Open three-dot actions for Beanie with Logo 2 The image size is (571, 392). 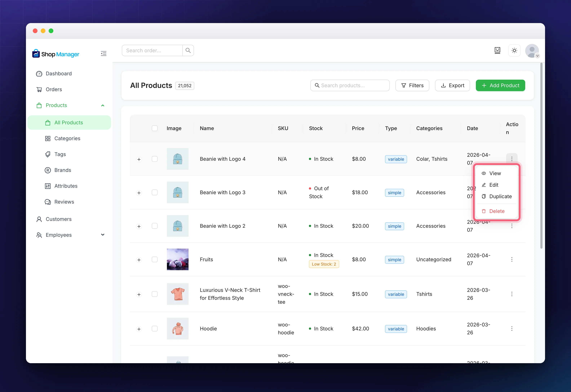click(512, 226)
